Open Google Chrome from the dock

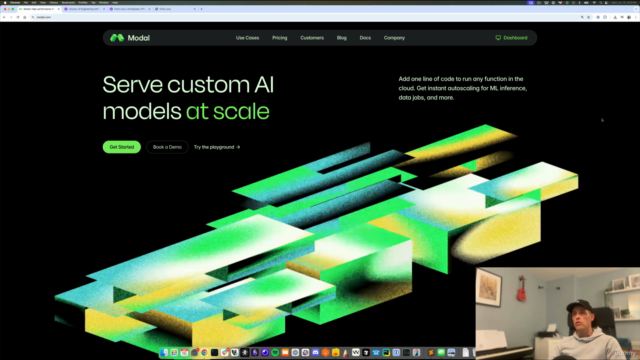pyautogui.click(x=204, y=353)
